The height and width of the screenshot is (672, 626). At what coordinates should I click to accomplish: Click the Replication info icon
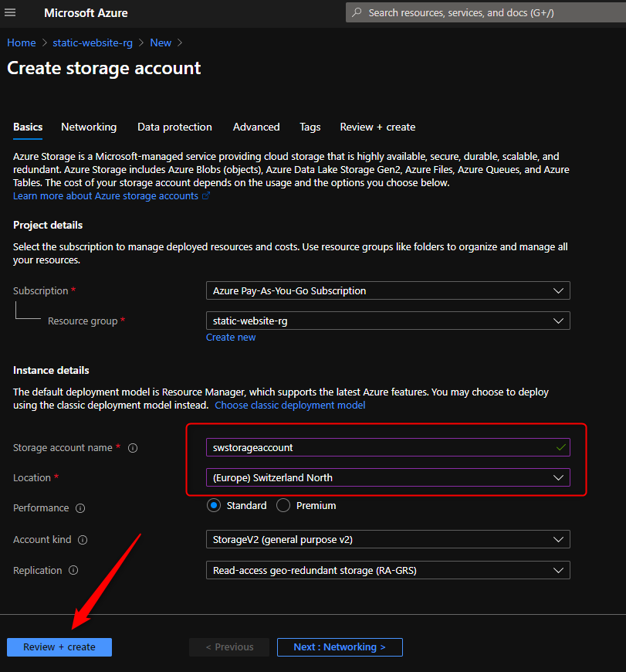[x=73, y=571]
